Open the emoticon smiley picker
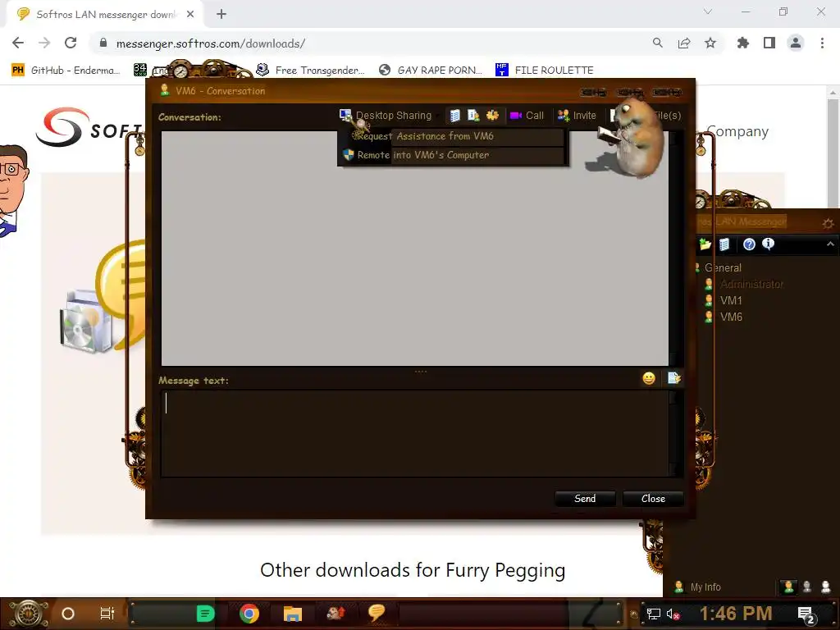840x630 pixels. (649, 378)
